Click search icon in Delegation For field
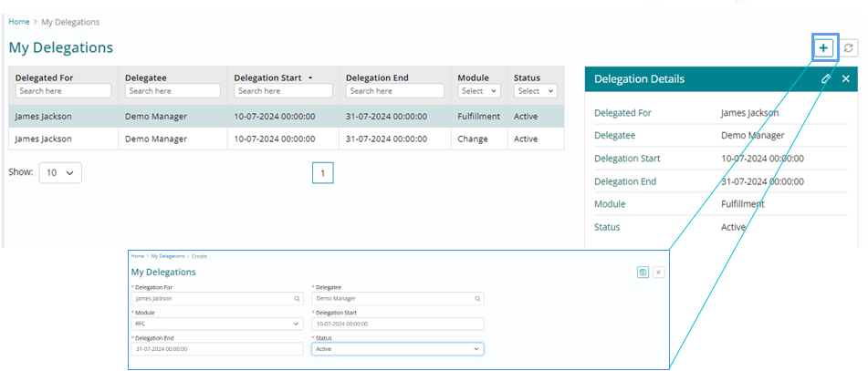 point(297,298)
